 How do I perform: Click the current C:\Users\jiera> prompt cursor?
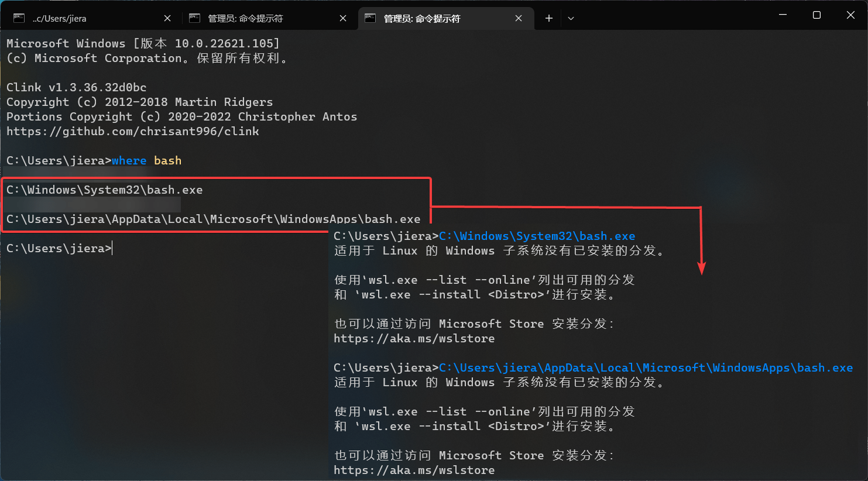112,248
